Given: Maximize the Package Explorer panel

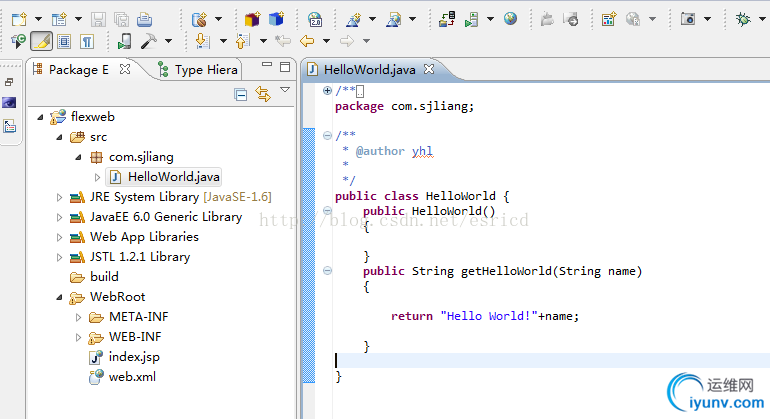Looking at the screenshot, I should point(285,67).
